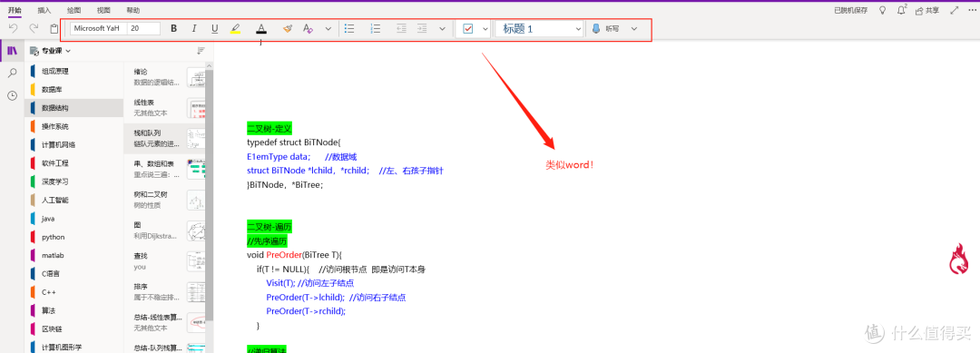Open the more options ellipsis menu
Viewport: 980px width, 353px height.
pyautogui.click(x=971, y=11)
